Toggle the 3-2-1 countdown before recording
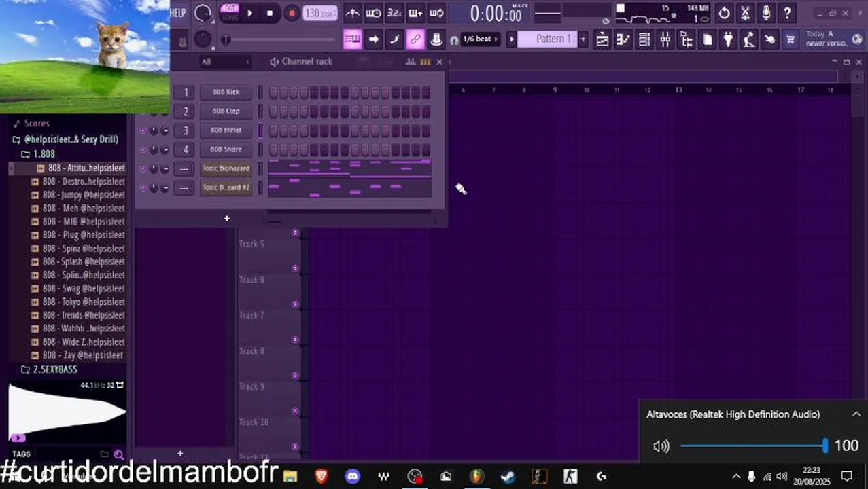The height and width of the screenshot is (489, 868). [x=394, y=13]
